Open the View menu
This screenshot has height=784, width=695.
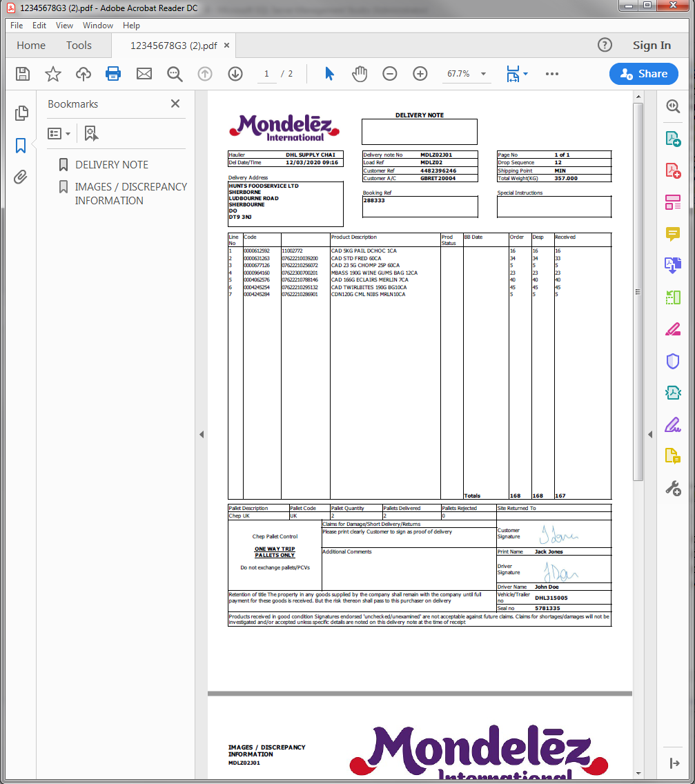(x=64, y=26)
